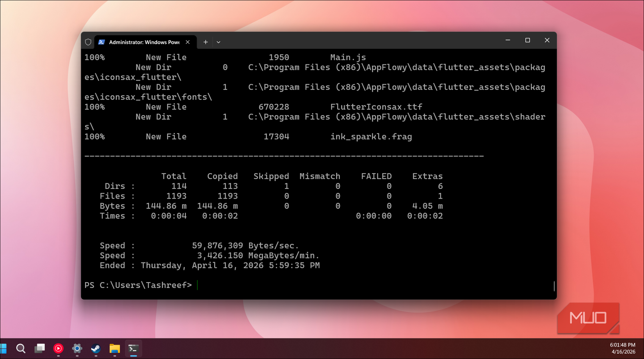644x359 pixels.
Task: Click the terminal scrollbar on the right edge
Action: [x=554, y=286]
